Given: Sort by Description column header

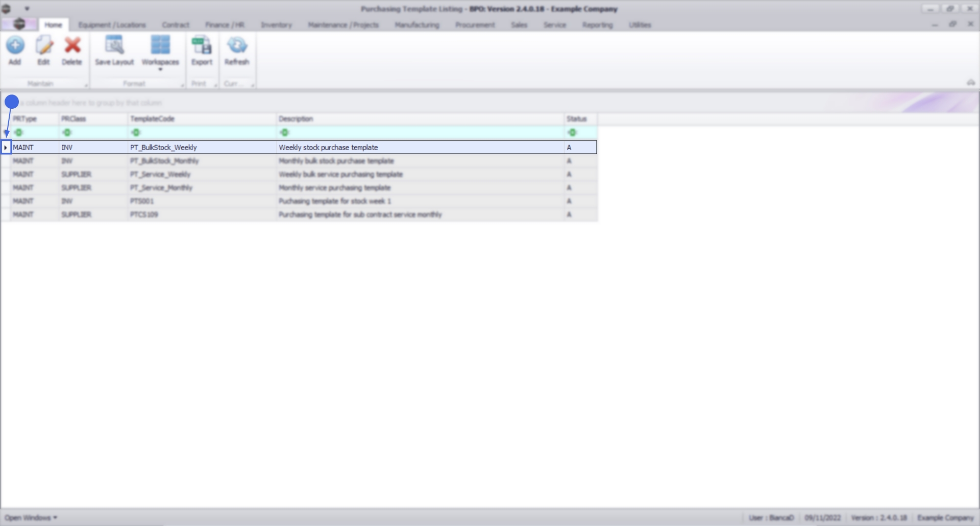Looking at the screenshot, I should [x=420, y=118].
